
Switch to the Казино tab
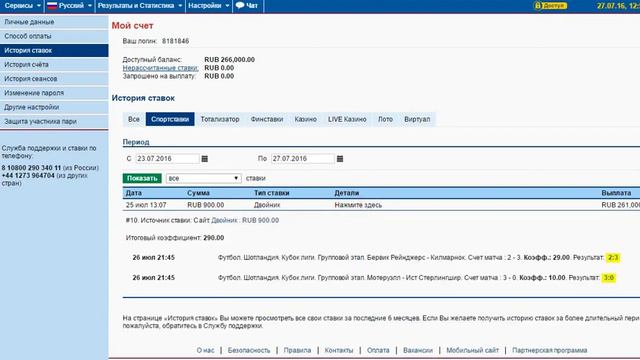306,119
